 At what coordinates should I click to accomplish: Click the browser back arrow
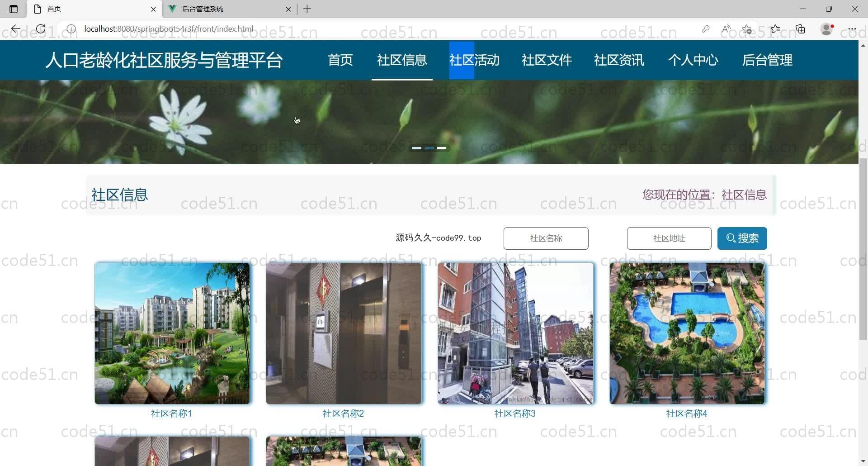click(x=15, y=29)
